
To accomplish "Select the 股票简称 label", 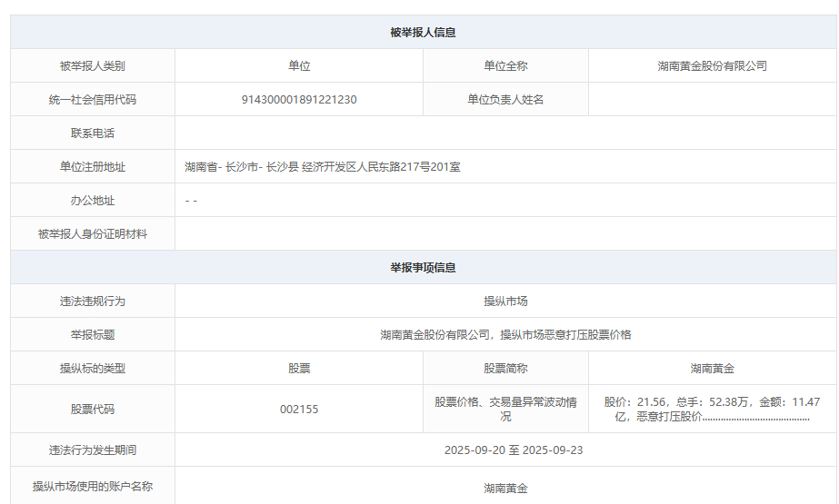I will point(505,369).
